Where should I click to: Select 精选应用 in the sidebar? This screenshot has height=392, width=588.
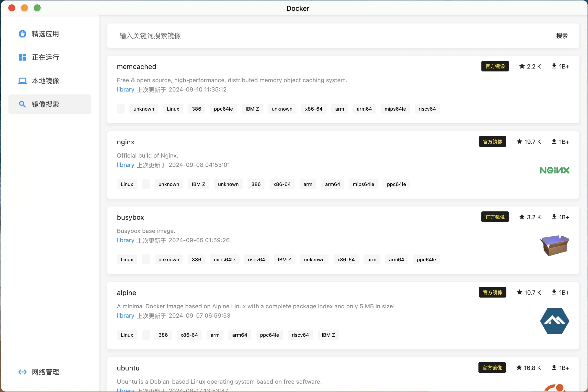coord(50,34)
